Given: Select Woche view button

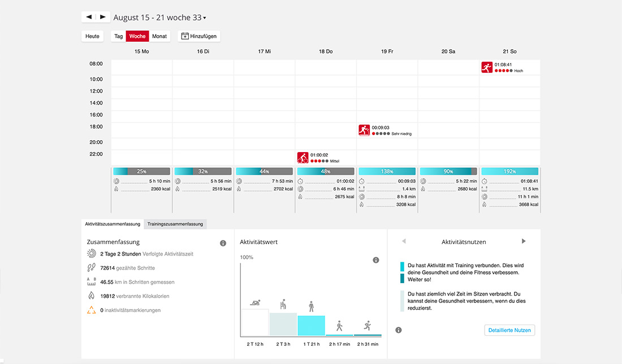Looking at the screenshot, I should click(x=137, y=36).
